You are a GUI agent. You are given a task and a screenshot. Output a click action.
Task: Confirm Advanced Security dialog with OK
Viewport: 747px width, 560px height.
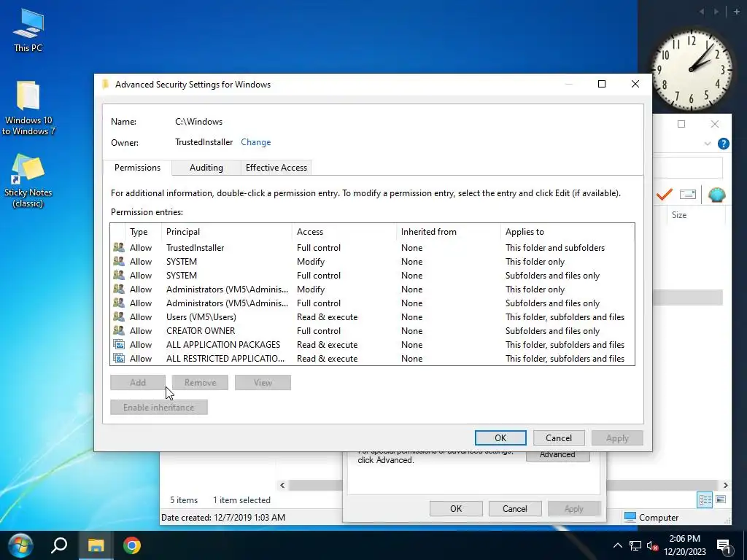500,437
